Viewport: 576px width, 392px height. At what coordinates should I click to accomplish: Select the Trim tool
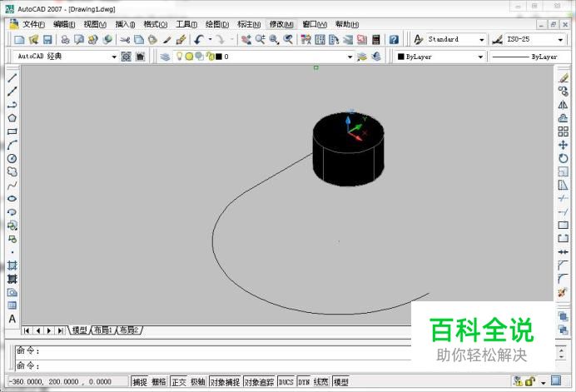click(564, 198)
